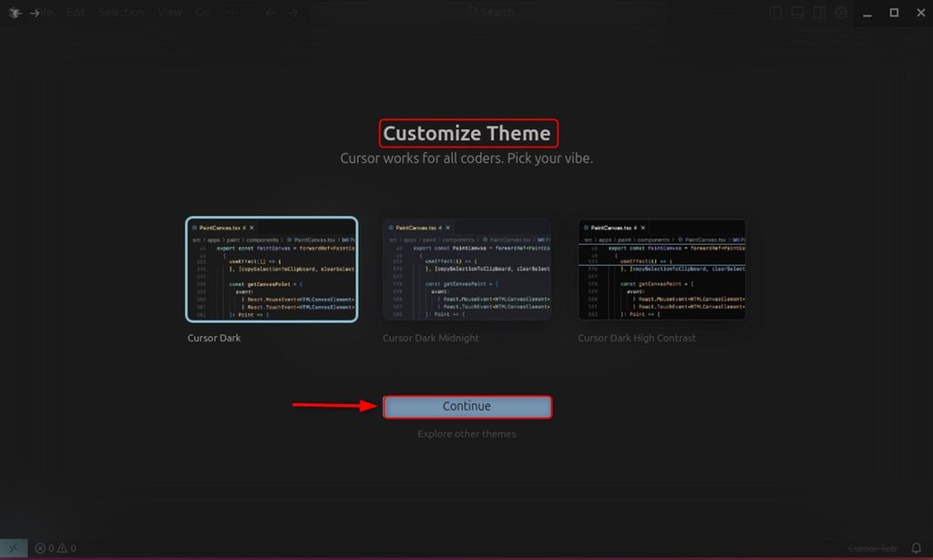Image resolution: width=933 pixels, height=560 pixels.
Task: Open settings via the gear icon
Action: coord(841,12)
